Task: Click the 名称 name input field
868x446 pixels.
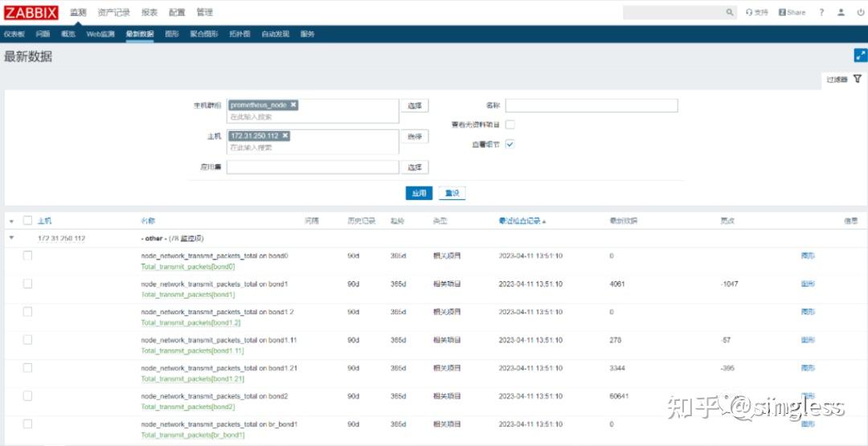Action: click(592, 105)
